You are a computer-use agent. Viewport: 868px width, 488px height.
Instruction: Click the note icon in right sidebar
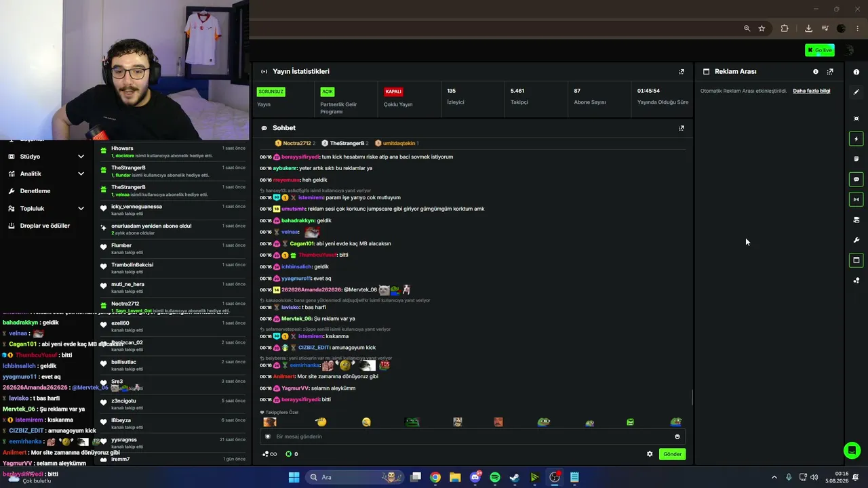(856, 159)
